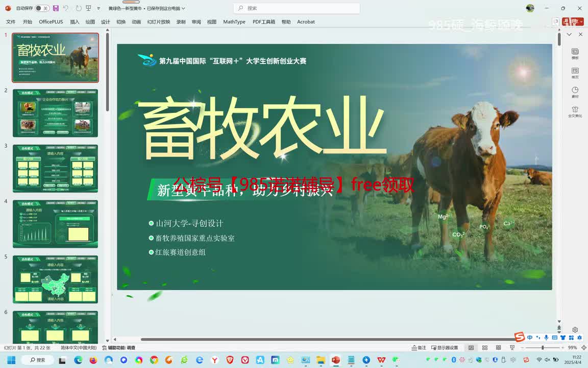Open the 素材 materials icon in side pane
Viewport: 588px width, 368px height.
tap(575, 92)
